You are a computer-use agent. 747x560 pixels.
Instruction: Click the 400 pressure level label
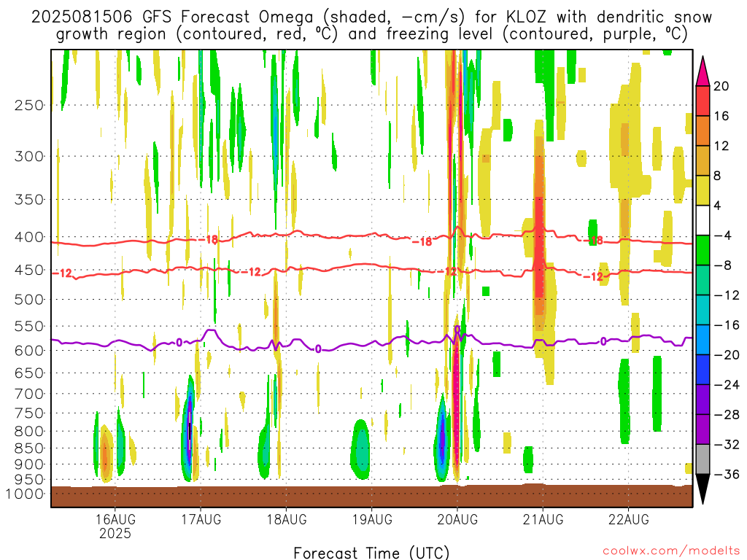[x=28, y=237]
